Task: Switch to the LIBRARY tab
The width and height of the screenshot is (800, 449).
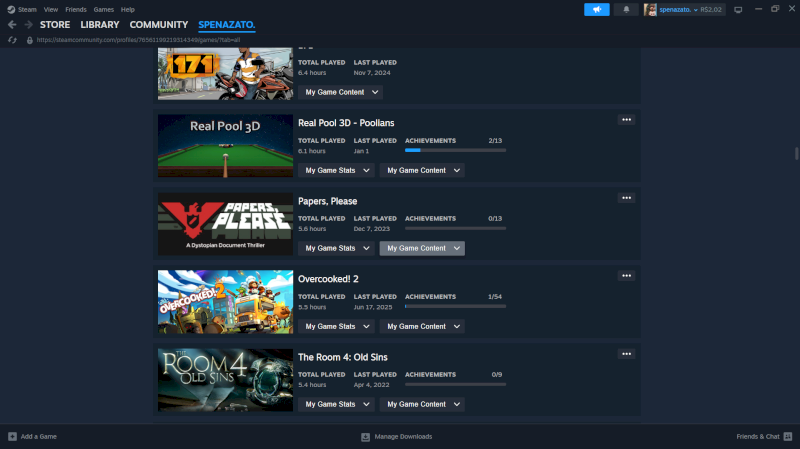Action: pyautogui.click(x=99, y=24)
